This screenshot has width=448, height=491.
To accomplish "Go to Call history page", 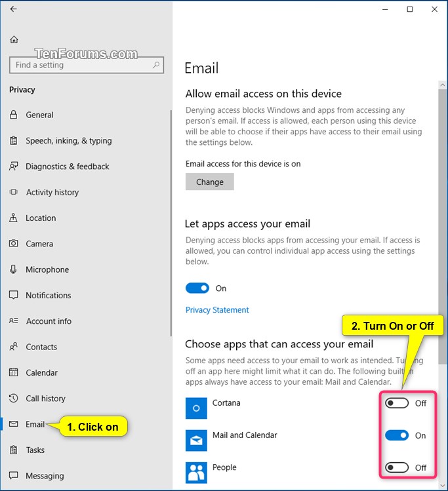I will click(x=45, y=399).
